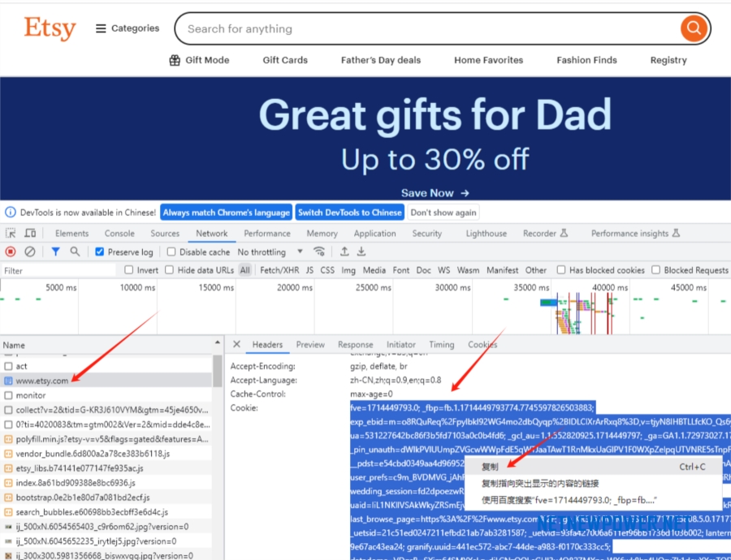
Task: Switch to the Elements tab
Action: pyautogui.click(x=71, y=234)
